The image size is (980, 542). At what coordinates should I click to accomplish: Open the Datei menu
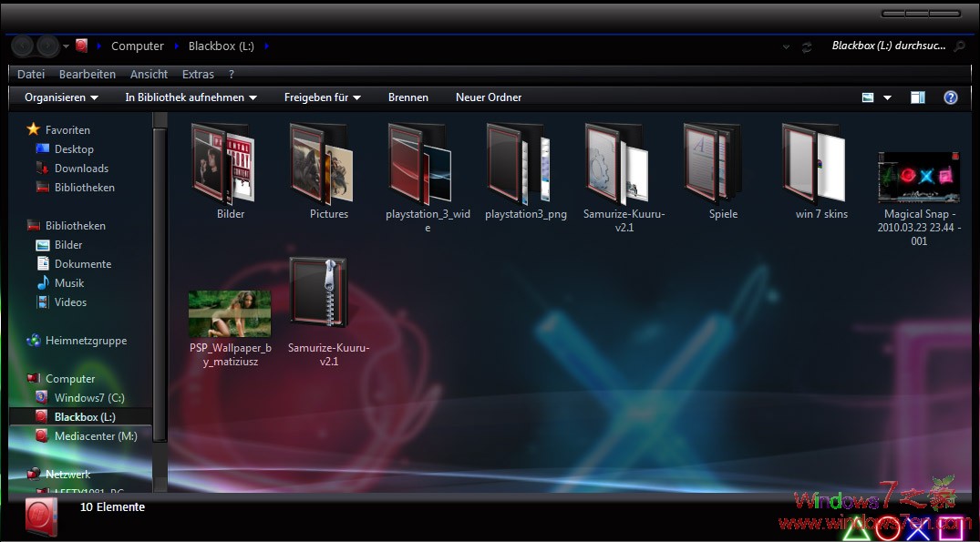[31, 75]
